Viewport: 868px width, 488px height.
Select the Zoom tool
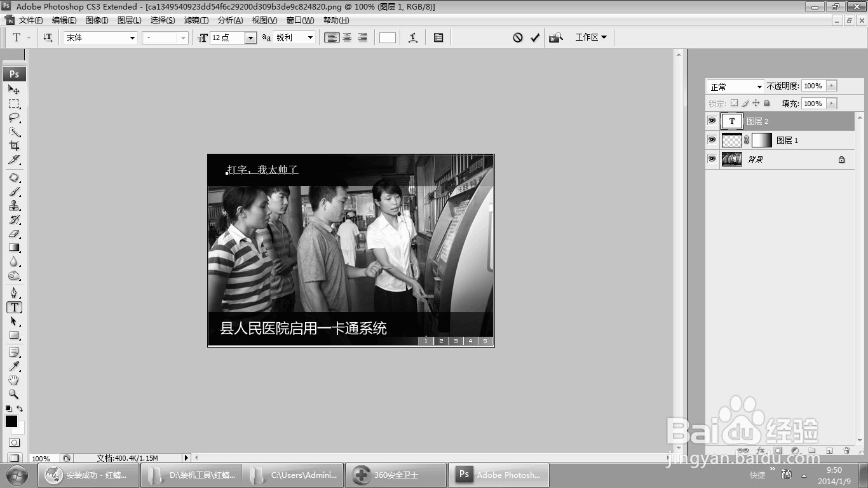(x=14, y=394)
